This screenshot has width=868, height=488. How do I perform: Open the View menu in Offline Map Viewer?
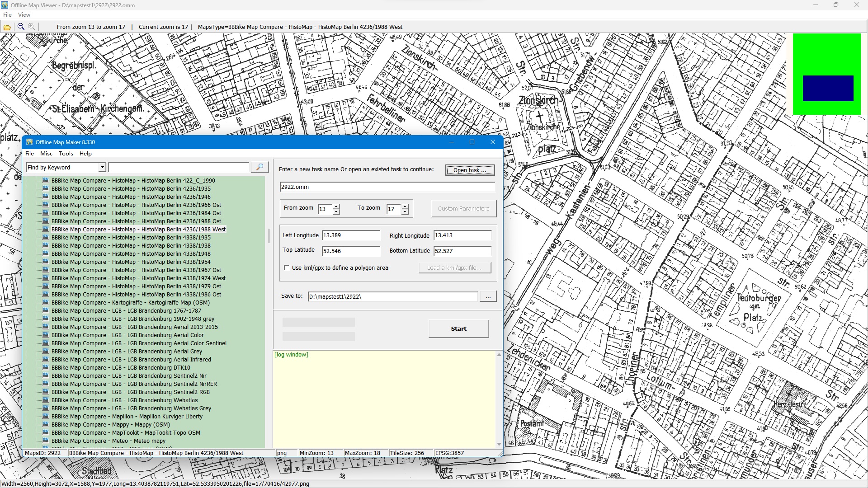click(x=24, y=15)
